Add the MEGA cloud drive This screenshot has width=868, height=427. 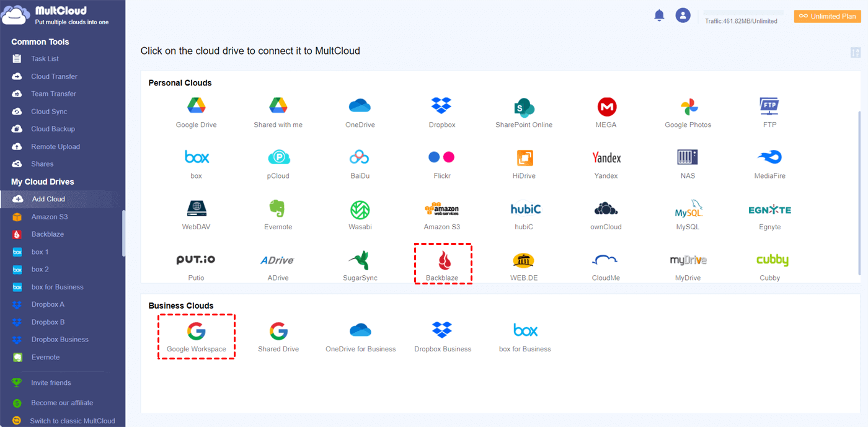point(606,113)
